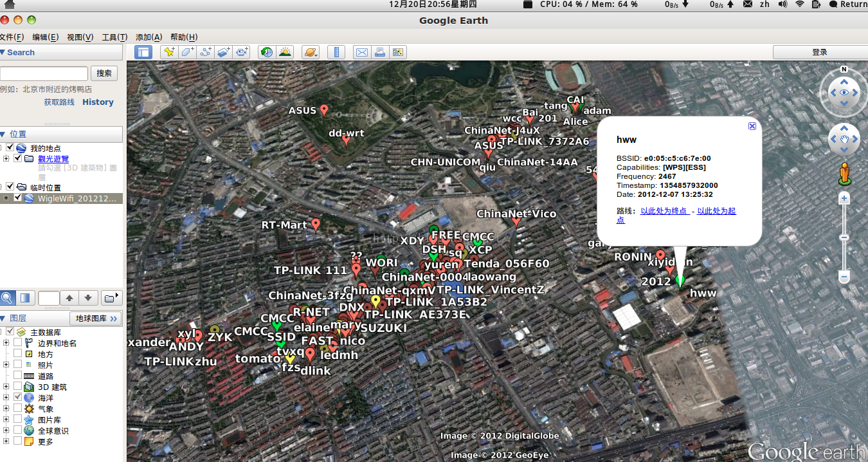Click the north compass look-around ring
The width and height of the screenshot is (868, 462).
[x=844, y=93]
